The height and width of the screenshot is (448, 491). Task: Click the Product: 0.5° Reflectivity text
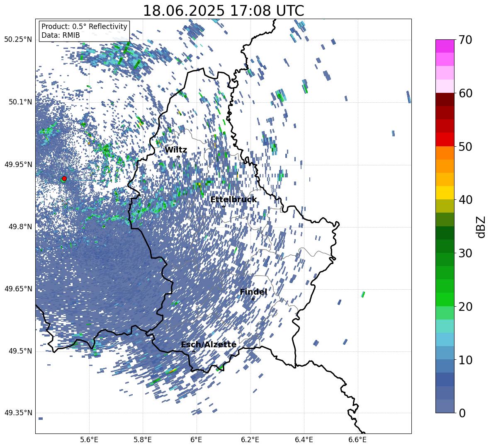[x=84, y=26]
